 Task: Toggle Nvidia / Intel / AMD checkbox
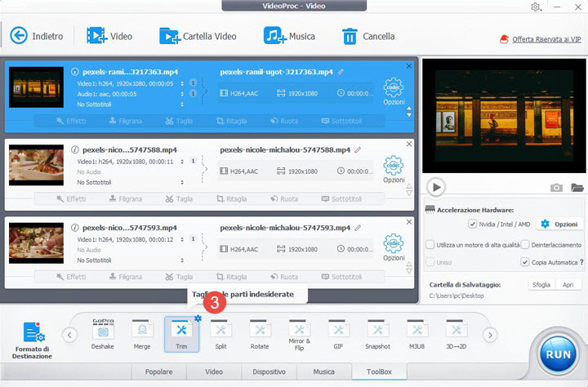click(472, 224)
